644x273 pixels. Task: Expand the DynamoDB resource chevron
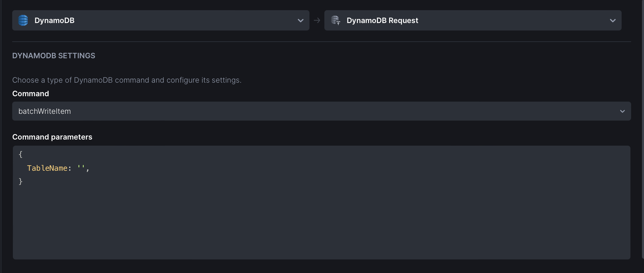tap(301, 21)
